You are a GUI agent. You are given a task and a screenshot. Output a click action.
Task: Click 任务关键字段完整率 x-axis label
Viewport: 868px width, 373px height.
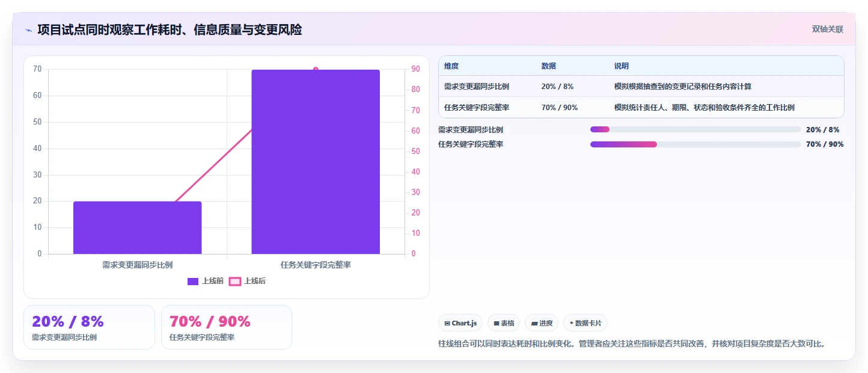[x=316, y=265]
